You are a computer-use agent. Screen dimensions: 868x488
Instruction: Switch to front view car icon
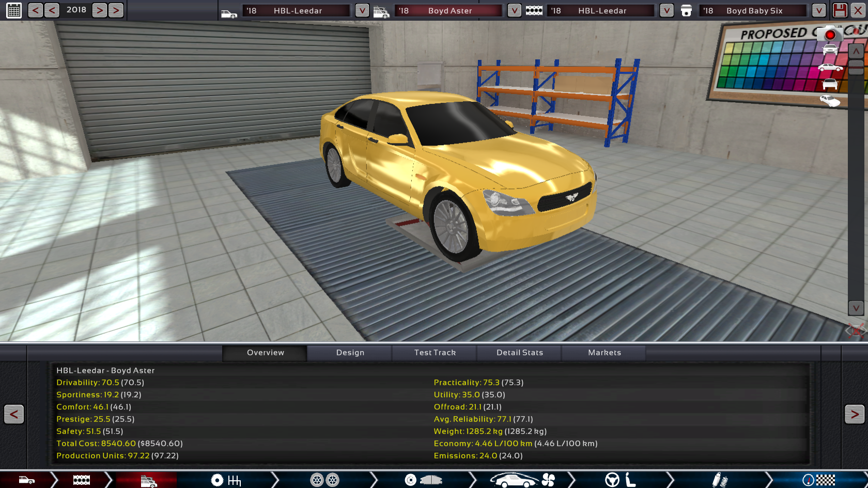click(x=830, y=50)
